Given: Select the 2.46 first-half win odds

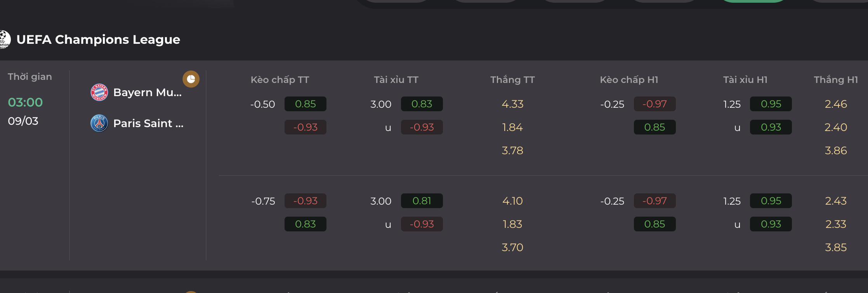Looking at the screenshot, I should (x=836, y=104).
